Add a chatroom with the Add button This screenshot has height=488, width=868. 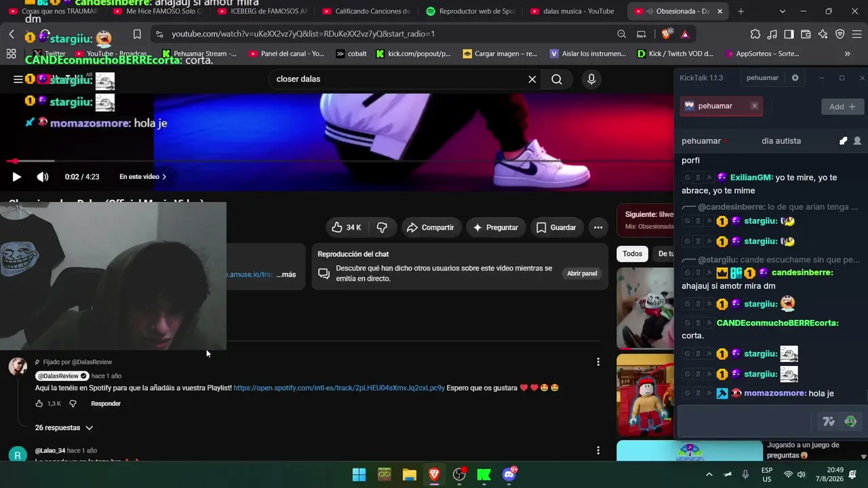point(842,106)
